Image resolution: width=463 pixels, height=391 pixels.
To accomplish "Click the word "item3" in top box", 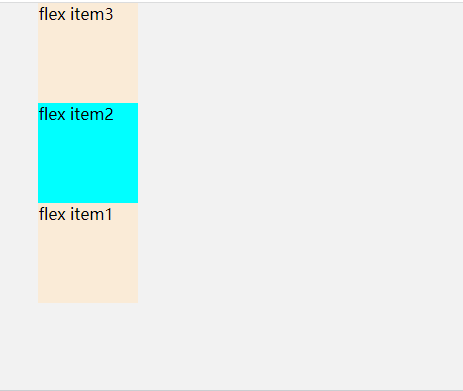I will coord(92,15).
